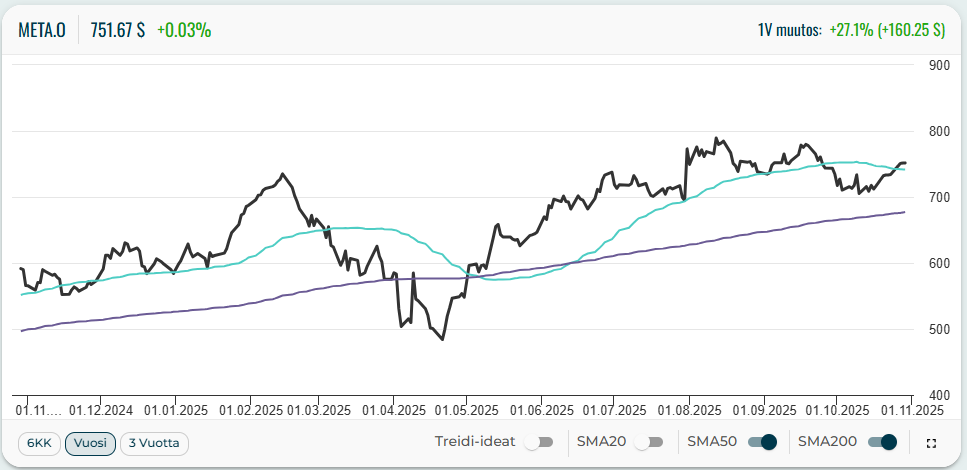
Task: Select the 6KK time range
Action: [39, 443]
